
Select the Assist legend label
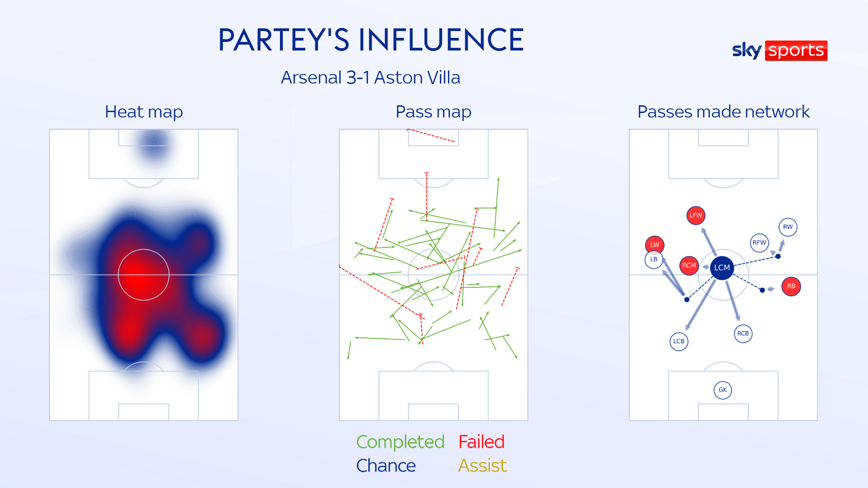pos(482,466)
